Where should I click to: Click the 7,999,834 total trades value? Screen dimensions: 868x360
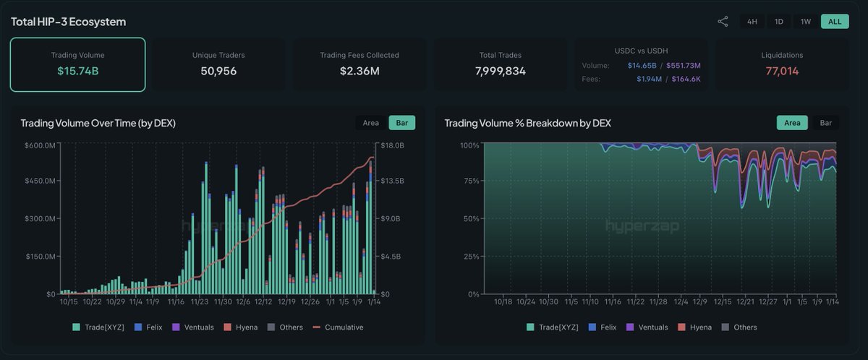[501, 71]
